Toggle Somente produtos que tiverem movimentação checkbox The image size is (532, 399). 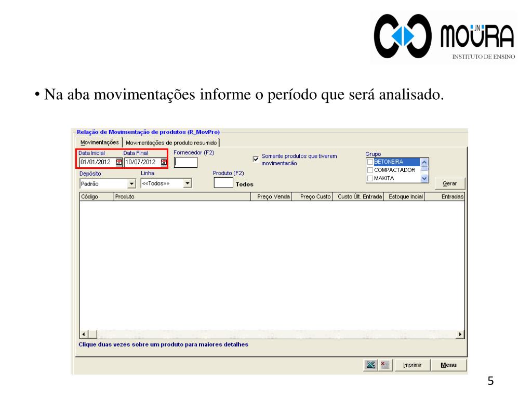[x=256, y=159]
